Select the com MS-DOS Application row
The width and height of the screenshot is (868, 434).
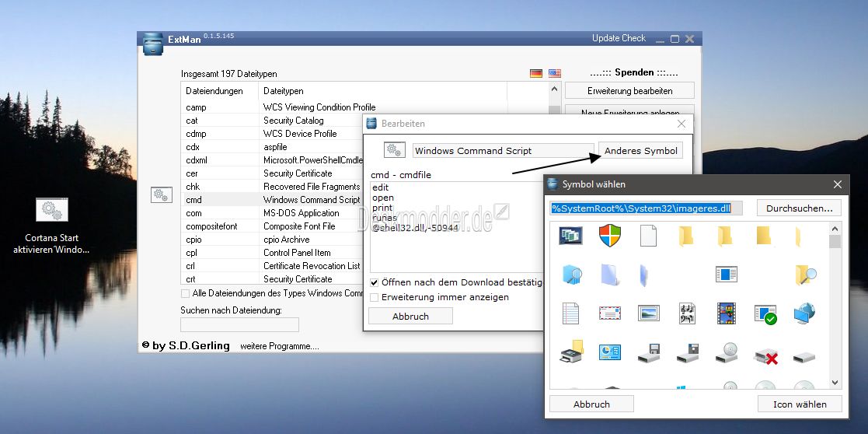click(272, 213)
